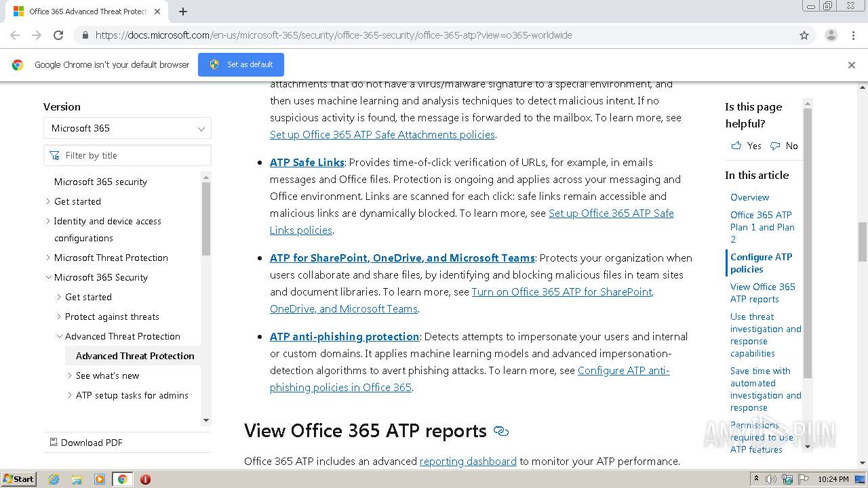Jump to Office 365 ATP Plan 1 and Plan 2

click(763, 227)
